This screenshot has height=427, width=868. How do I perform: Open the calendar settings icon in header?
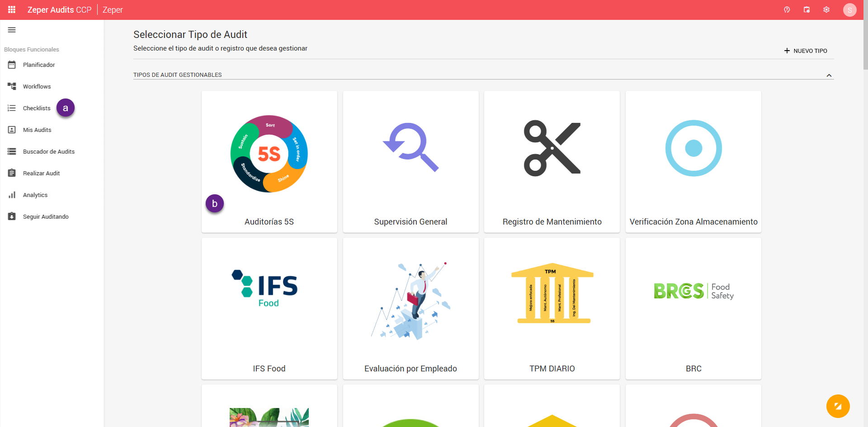(x=807, y=9)
